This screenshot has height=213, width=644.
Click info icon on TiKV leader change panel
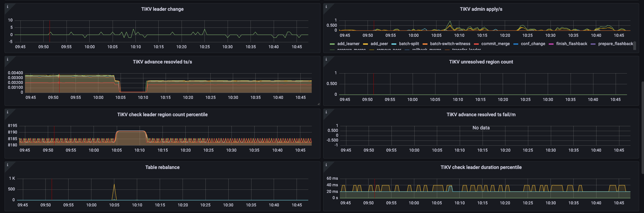[8, 7]
